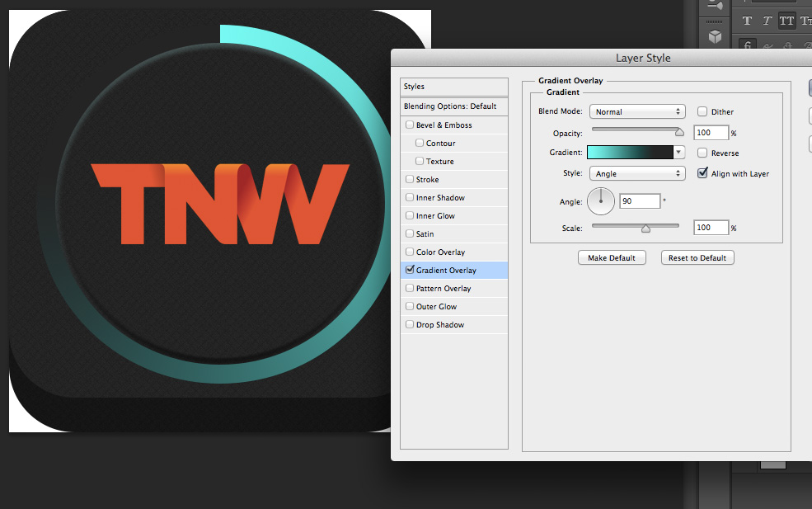Click the Angle dial control
This screenshot has height=509, width=812.
[x=601, y=201]
